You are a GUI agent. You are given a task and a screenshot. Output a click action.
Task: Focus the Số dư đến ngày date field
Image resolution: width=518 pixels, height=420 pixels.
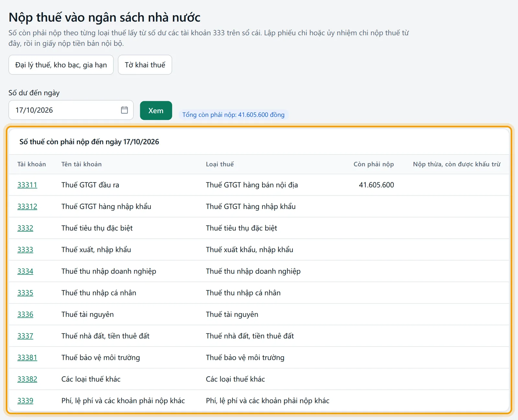pos(71,110)
